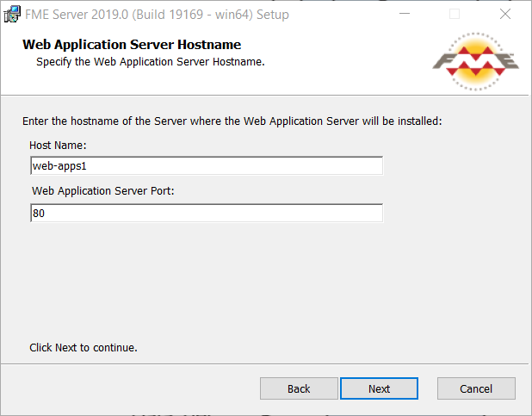The image size is (532, 416).
Task: Click the installer icon in the title bar
Action: click(x=12, y=15)
